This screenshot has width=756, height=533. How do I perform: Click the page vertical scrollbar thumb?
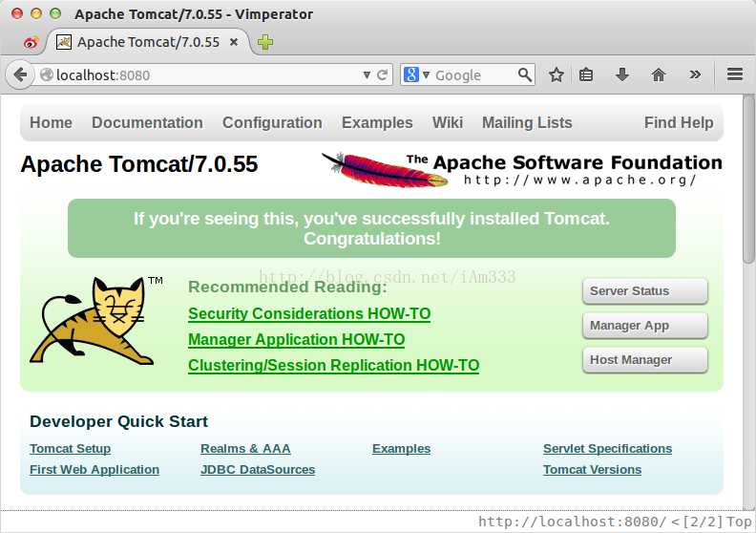(748, 179)
